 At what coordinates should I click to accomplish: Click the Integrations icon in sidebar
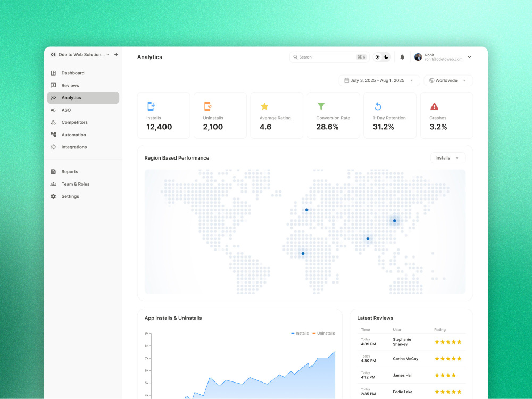point(53,147)
